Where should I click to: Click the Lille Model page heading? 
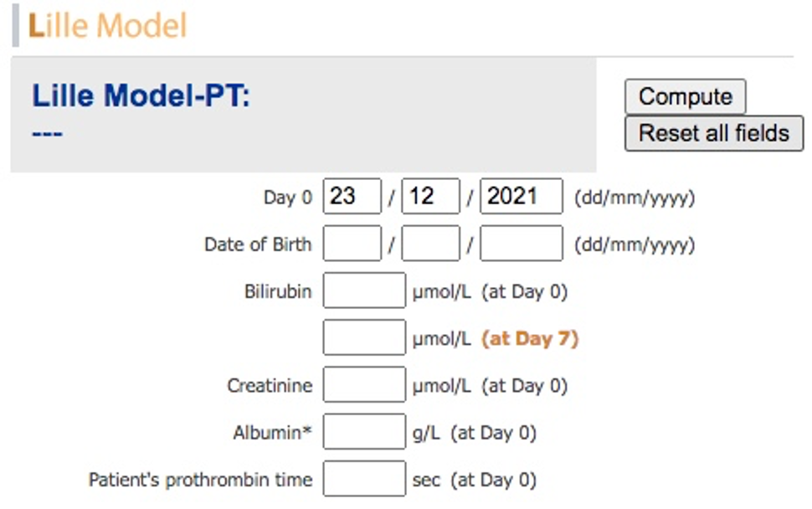click(x=107, y=25)
